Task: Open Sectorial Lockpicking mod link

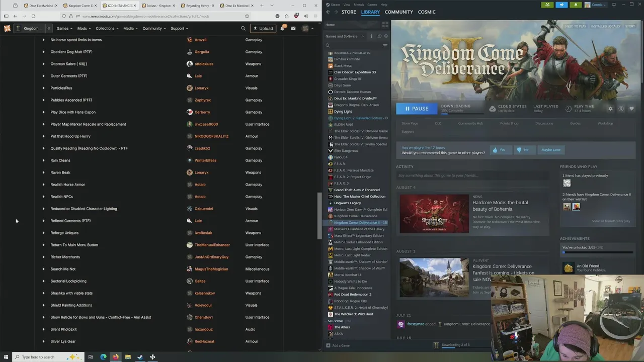Action: point(68,281)
